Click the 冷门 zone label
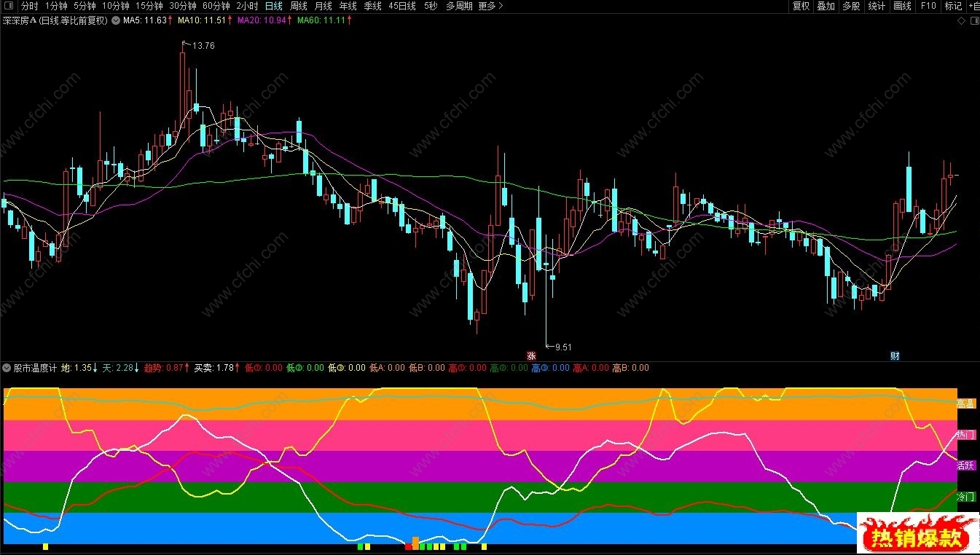The image size is (980, 555). (966, 497)
